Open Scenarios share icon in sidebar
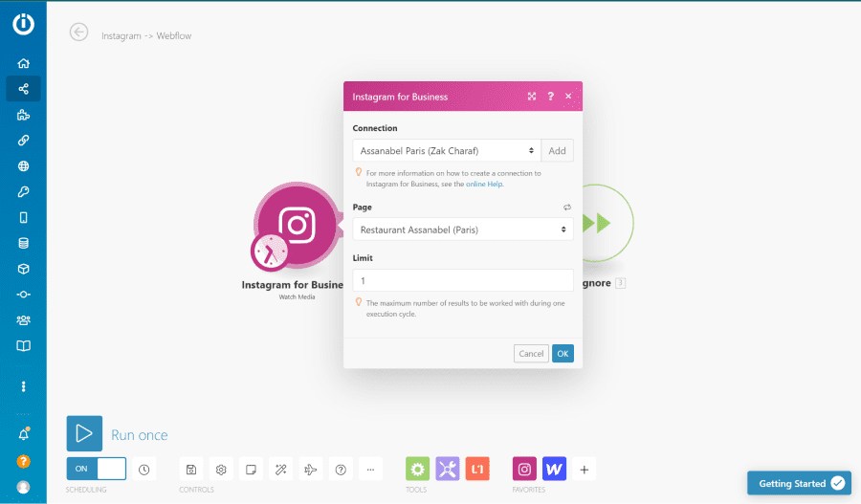 23,88
